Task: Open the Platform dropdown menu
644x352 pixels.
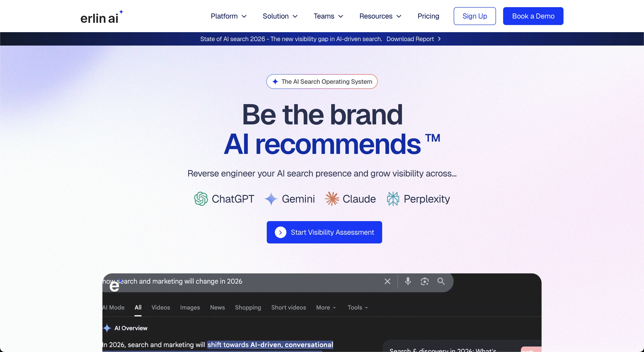Action: (x=229, y=16)
